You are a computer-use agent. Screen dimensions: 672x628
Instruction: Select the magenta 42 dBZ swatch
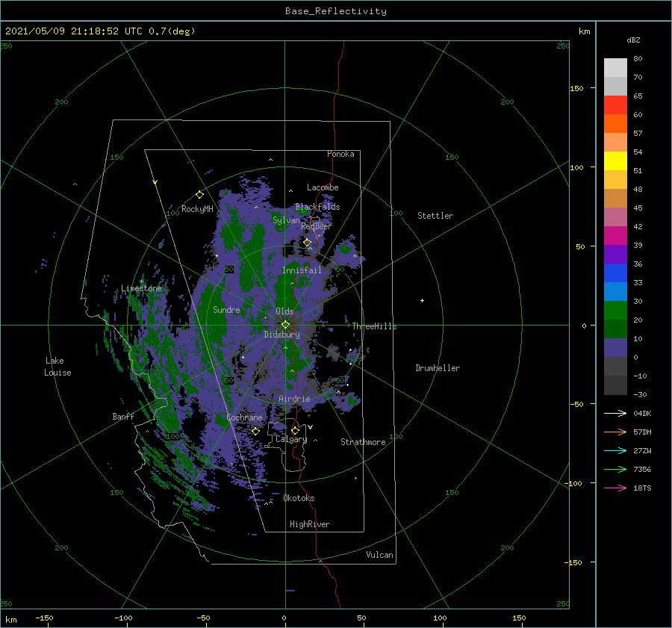615,236
